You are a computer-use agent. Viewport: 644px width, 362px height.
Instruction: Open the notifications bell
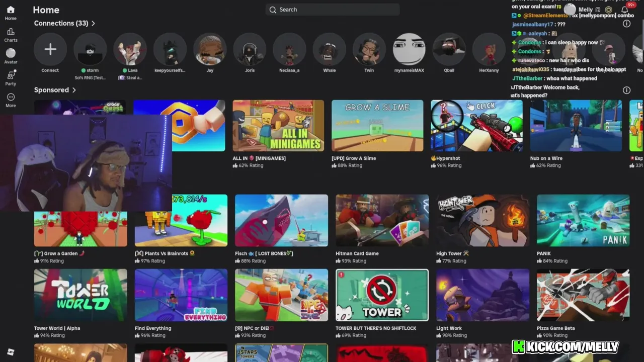click(624, 10)
